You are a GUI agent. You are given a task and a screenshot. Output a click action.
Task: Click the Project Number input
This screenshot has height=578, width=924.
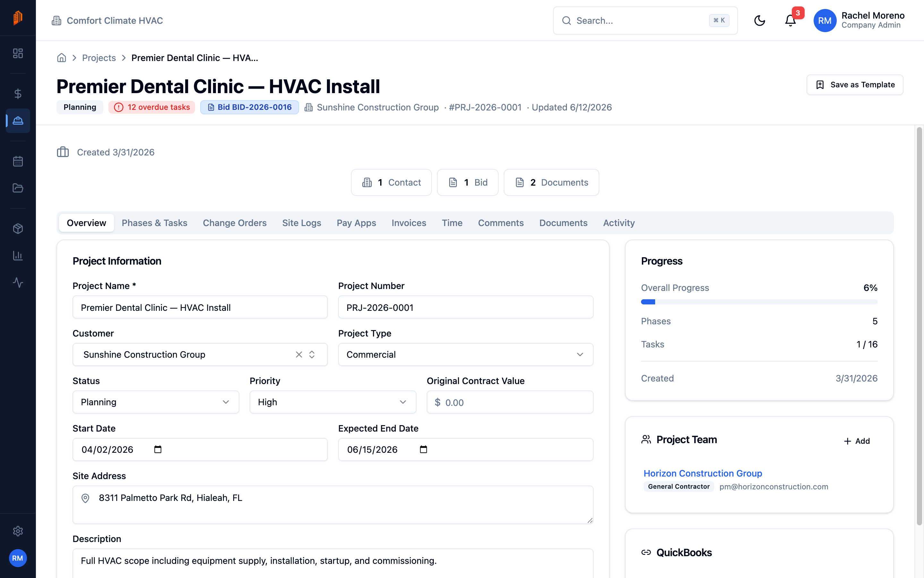[466, 307]
